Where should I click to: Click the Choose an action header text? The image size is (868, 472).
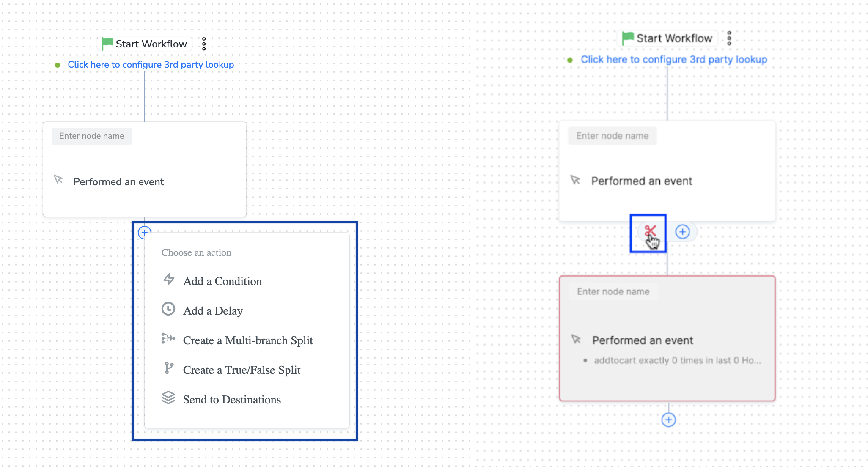pyautogui.click(x=196, y=252)
